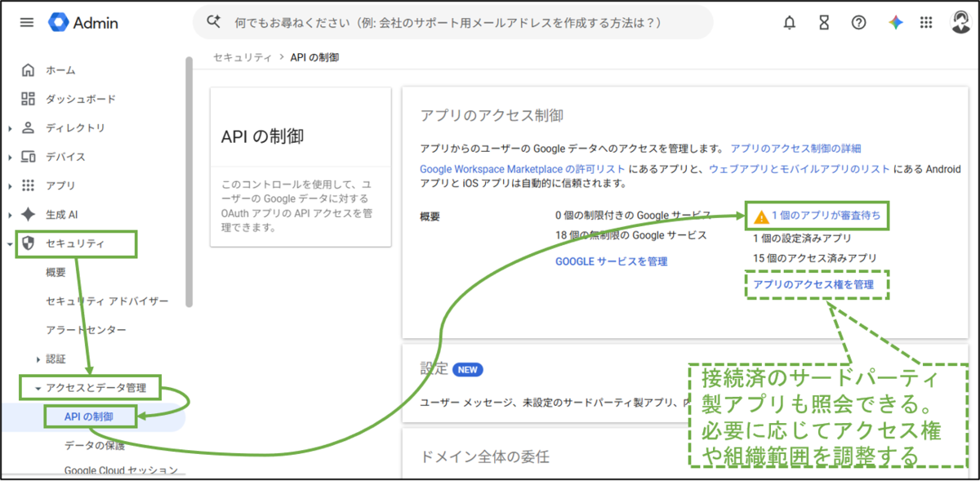Click the search sparkle icon

tap(214, 23)
